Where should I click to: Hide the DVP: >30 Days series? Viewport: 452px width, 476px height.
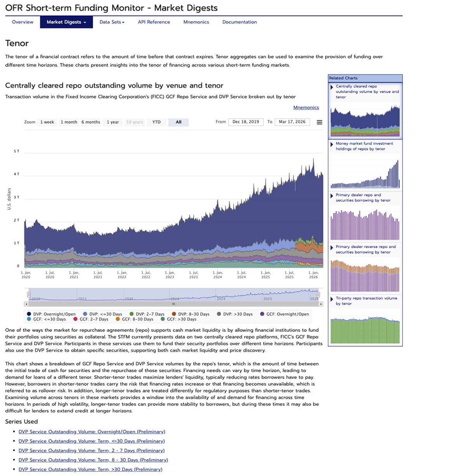[234, 314]
